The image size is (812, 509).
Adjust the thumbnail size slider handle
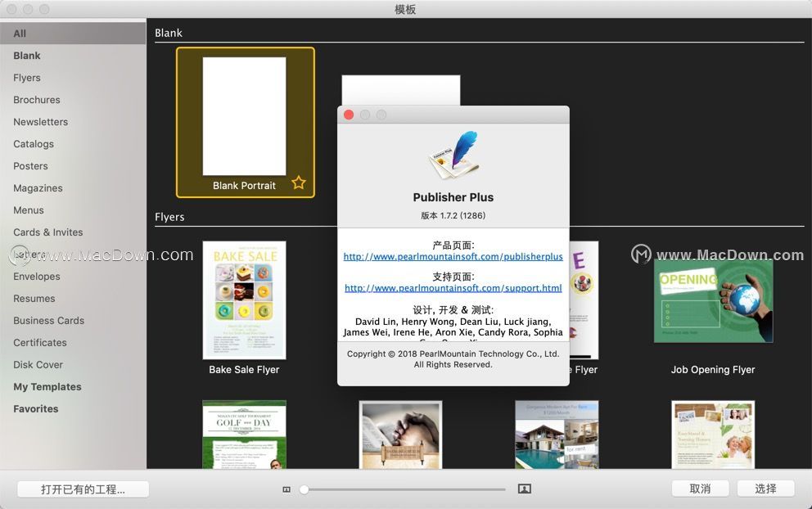(304, 489)
